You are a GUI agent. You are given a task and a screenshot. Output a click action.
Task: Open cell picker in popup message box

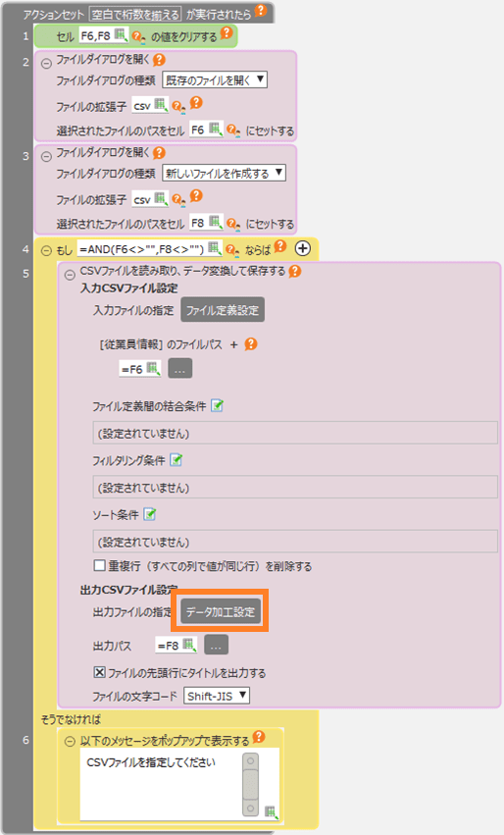pos(271,811)
